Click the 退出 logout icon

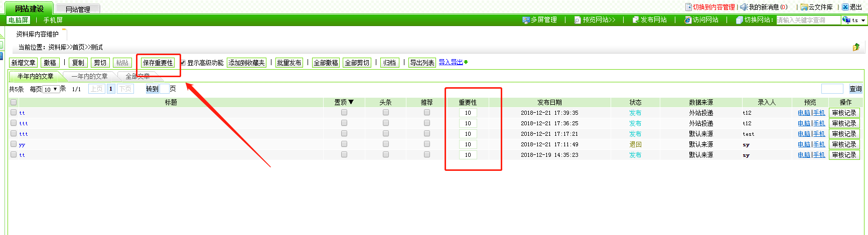[x=845, y=7]
